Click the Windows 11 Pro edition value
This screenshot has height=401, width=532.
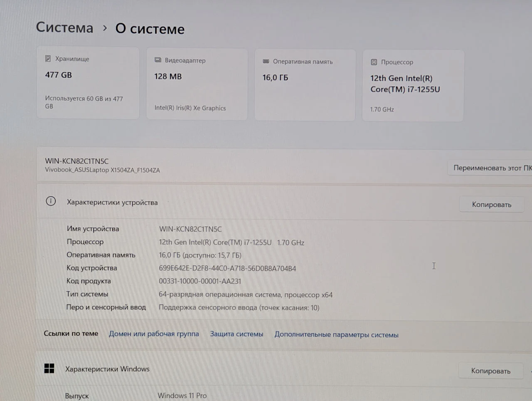coord(182,395)
